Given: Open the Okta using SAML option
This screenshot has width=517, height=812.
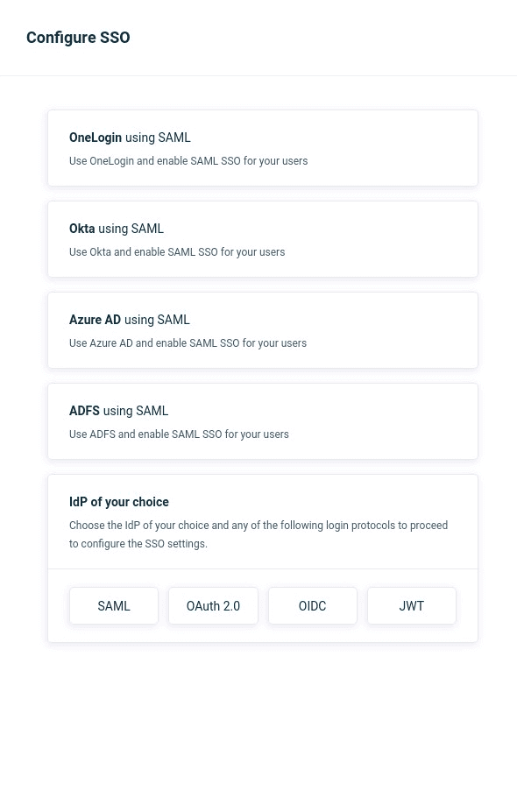Looking at the screenshot, I should pyautogui.click(x=263, y=239).
